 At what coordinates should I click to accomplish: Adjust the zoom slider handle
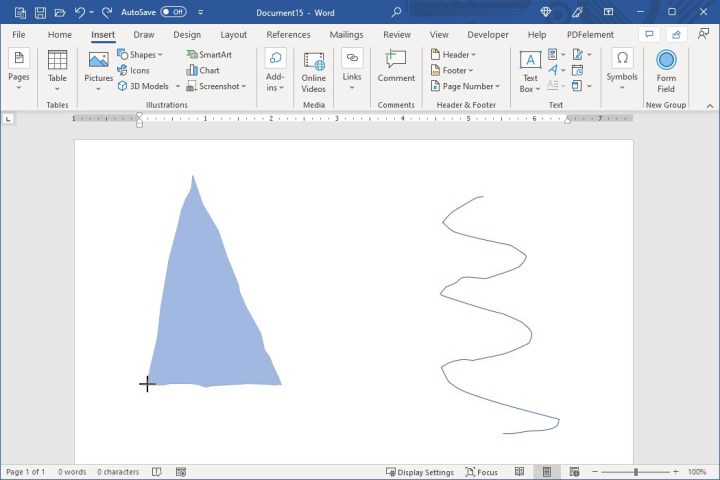[636, 472]
